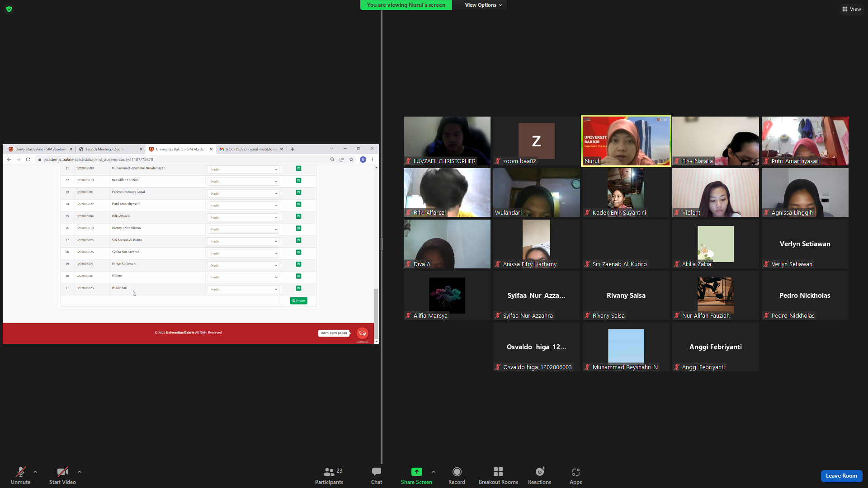The width and height of the screenshot is (868, 488).
Task: Select LUVZAEL CHRISTOPHER's video thumbnail
Action: (447, 141)
